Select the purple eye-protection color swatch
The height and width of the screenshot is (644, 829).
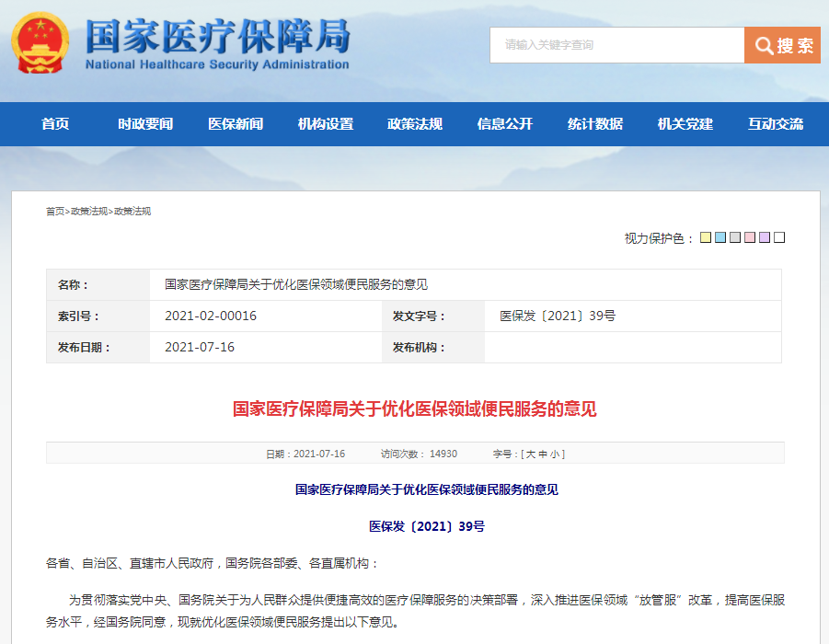(765, 237)
